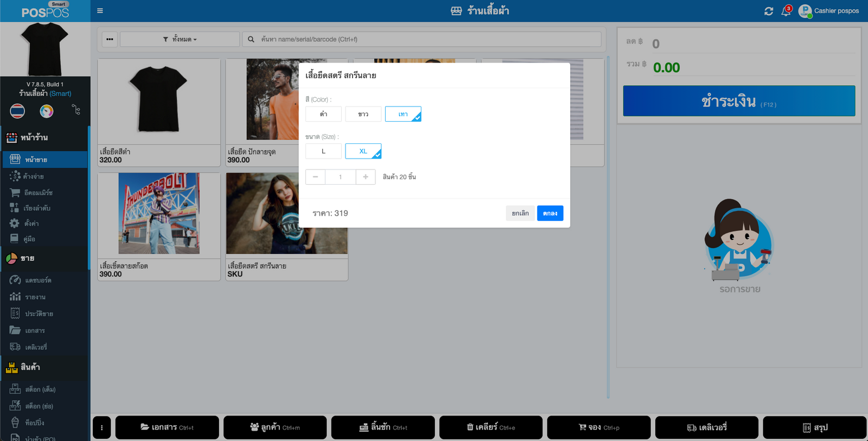Click the refresh sync icon
This screenshot has width=868, height=441.
769,11
